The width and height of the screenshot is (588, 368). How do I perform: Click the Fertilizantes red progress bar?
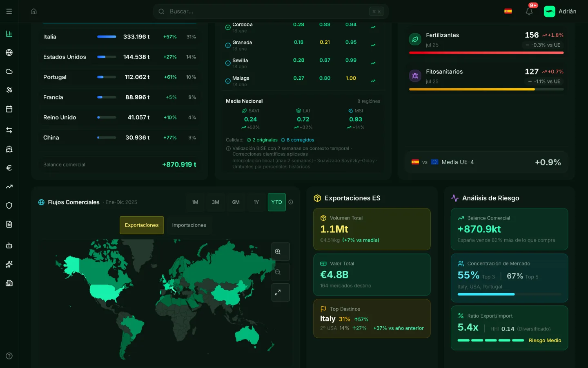pyautogui.click(x=486, y=52)
